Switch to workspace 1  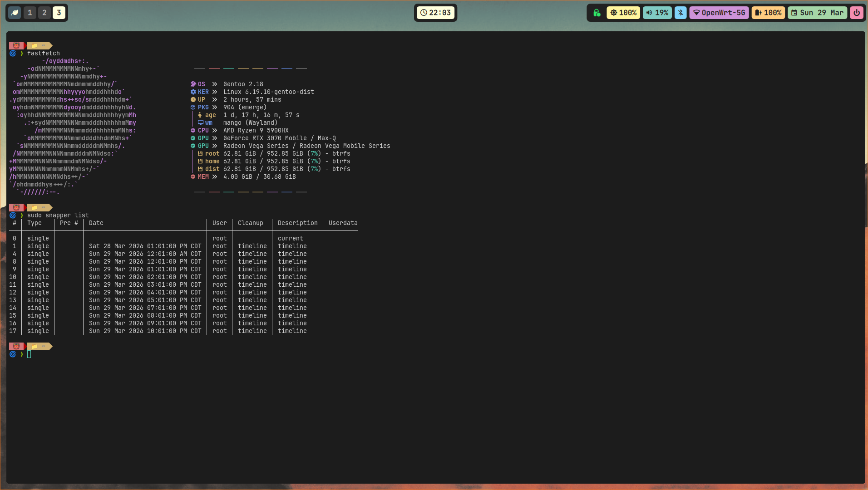(x=30, y=13)
